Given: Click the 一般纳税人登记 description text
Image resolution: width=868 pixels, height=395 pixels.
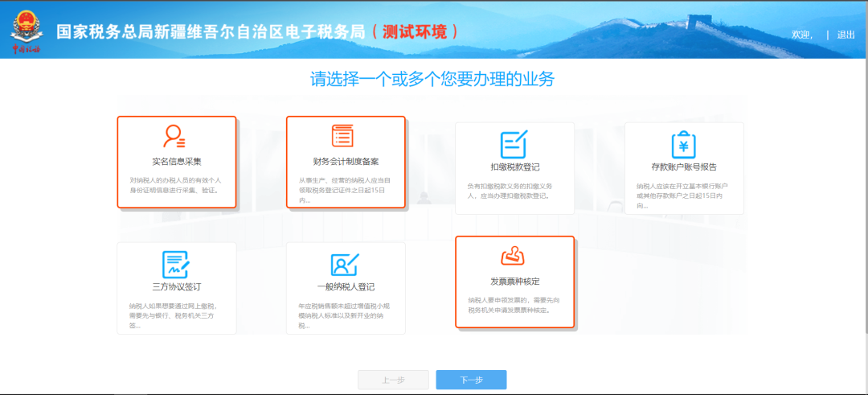Looking at the screenshot, I should click(x=346, y=316).
